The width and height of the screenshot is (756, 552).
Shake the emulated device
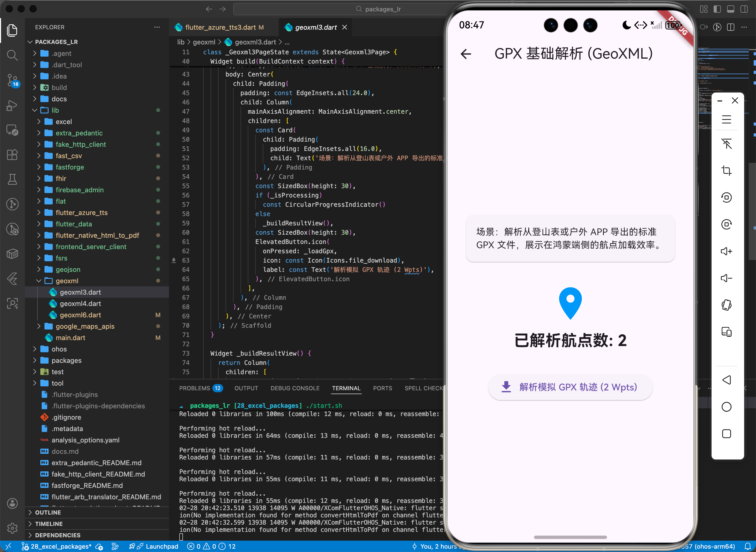tap(727, 304)
